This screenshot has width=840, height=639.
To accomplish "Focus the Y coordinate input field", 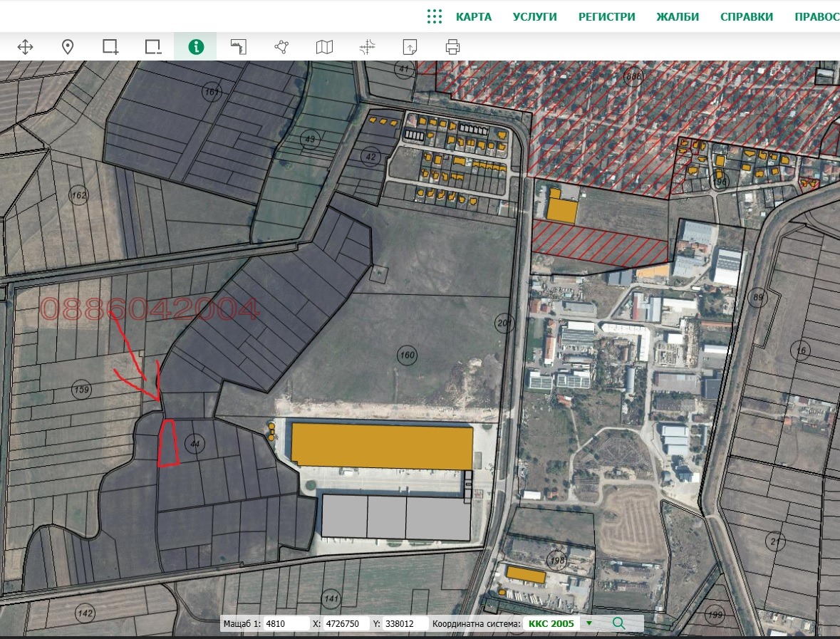I will (x=405, y=623).
